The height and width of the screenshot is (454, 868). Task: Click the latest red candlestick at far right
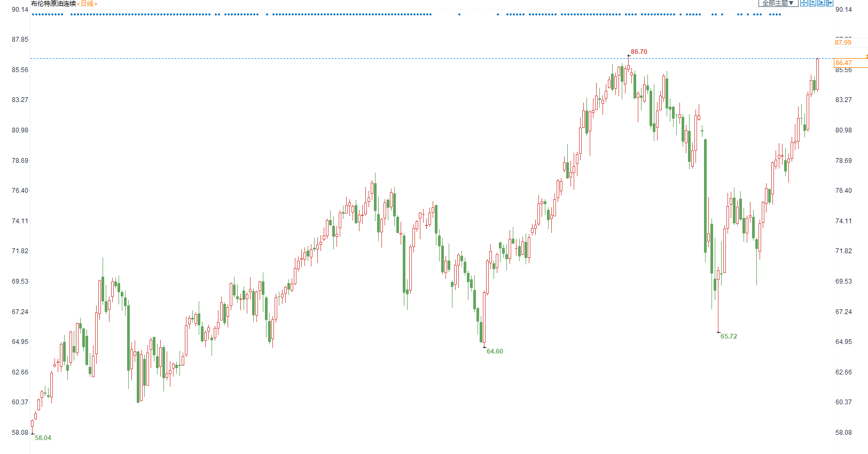click(817, 74)
